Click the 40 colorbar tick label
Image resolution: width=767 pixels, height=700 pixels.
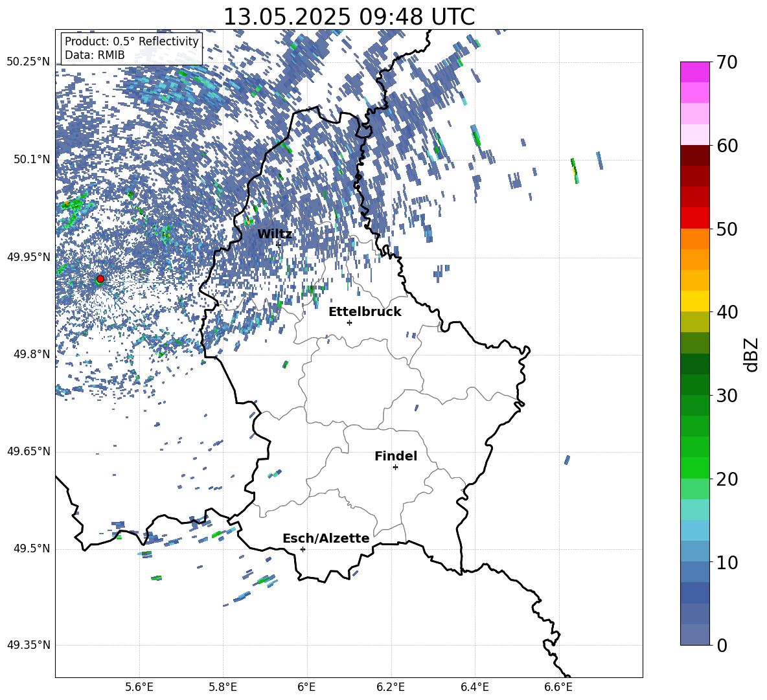click(x=727, y=312)
